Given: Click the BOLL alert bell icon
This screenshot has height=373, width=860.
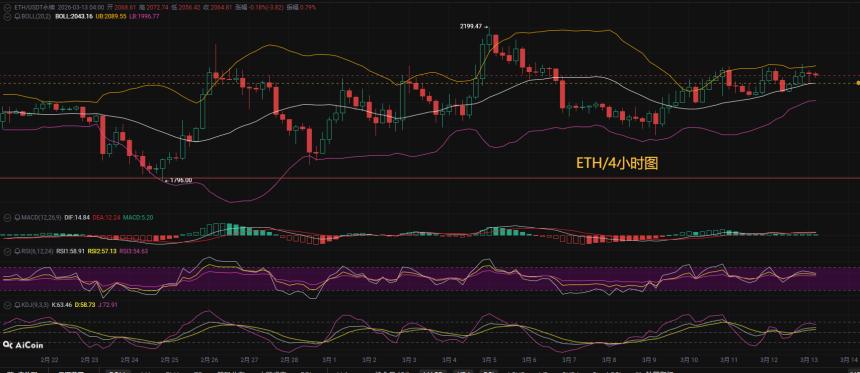Looking at the screenshot, I should pyautogui.click(x=18, y=16).
